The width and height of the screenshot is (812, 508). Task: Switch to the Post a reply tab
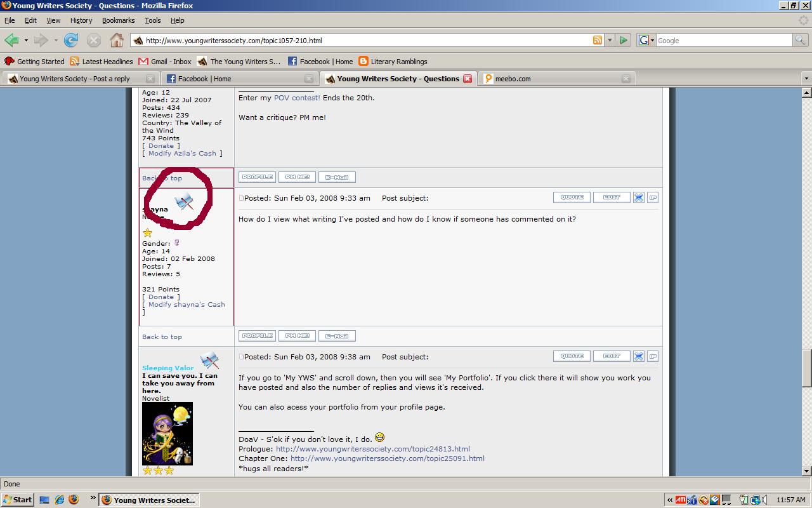75,79
